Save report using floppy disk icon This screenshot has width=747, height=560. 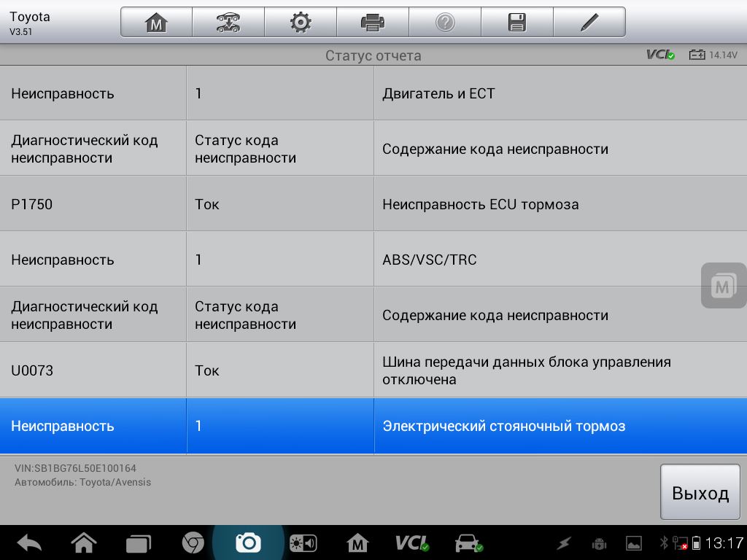click(x=517, y=23)
